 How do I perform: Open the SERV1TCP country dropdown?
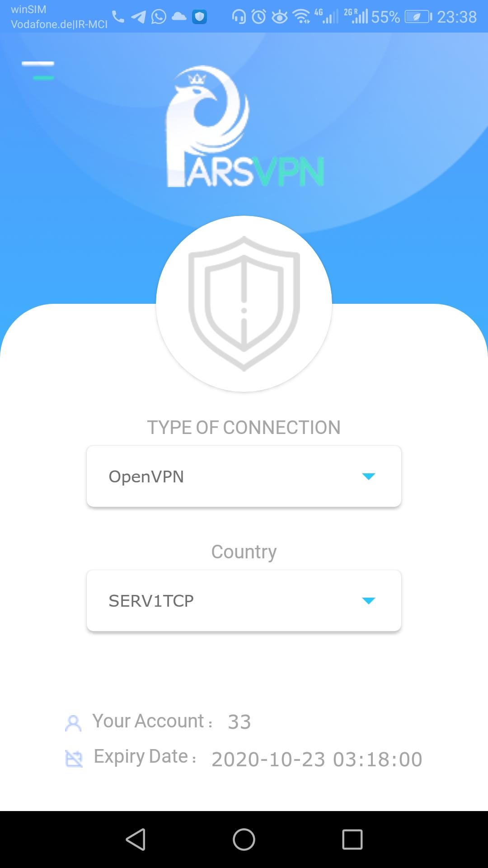244,601
